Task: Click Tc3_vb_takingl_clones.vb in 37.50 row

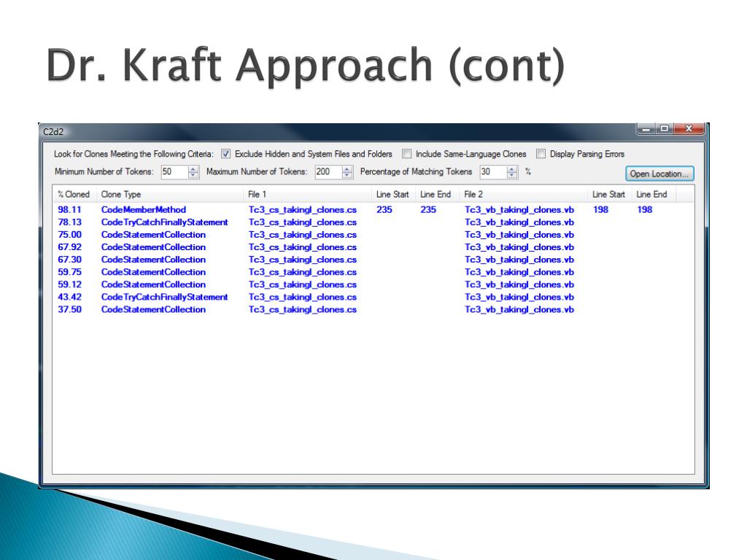Action: 519,309
